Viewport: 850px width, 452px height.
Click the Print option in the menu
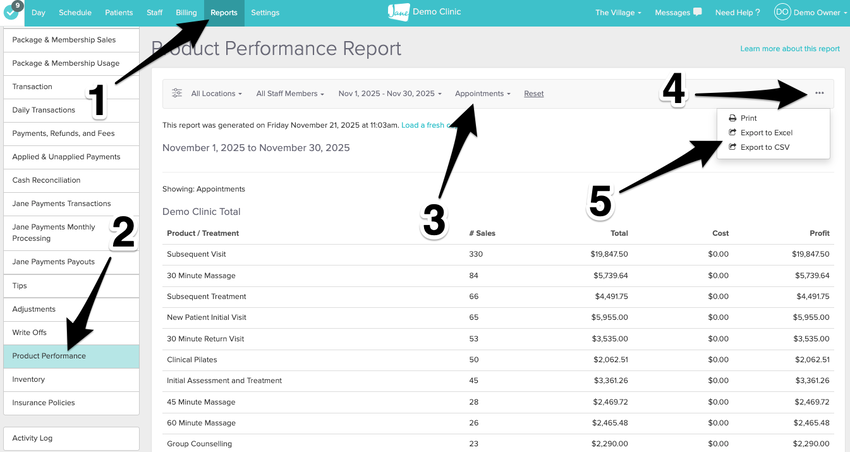[x=748, y=118]
